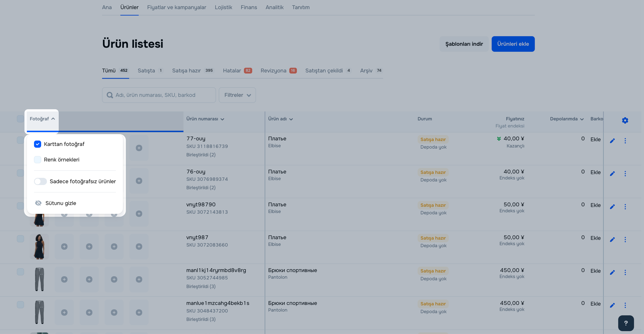
Task: Open three-dot menu for manl1kj14ryrmbd8v8rg row
Action: (625, 272)
